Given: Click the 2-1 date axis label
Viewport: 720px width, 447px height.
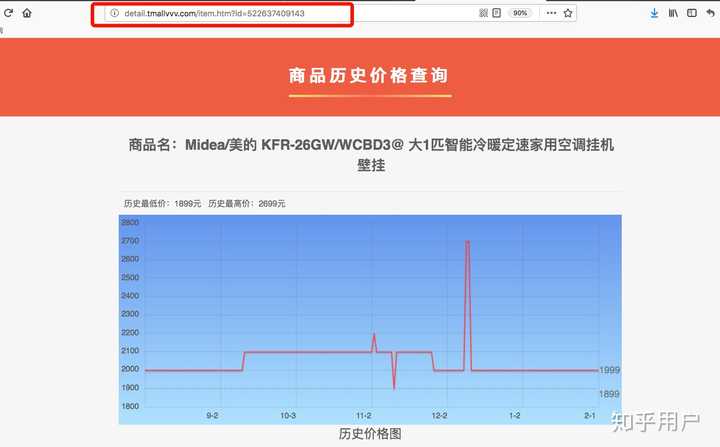Looking at the screenshot, I should click(x=590, y=415).
